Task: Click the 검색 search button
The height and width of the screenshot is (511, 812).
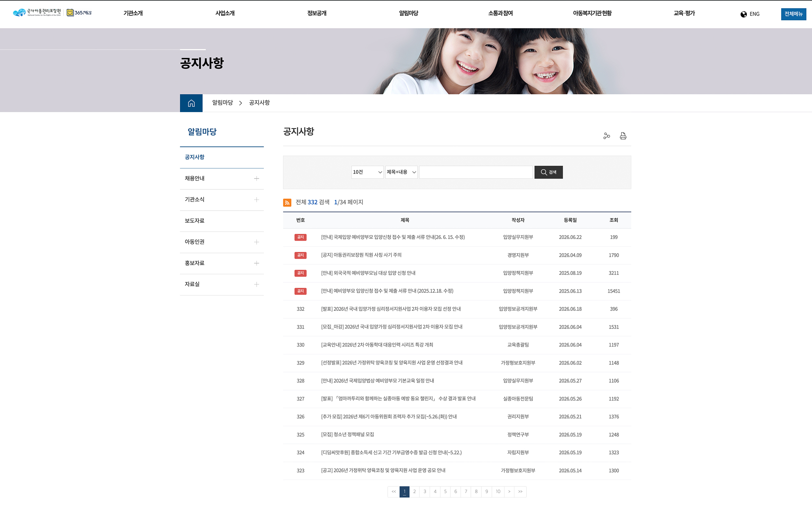Action: click(x=548, y=172)
